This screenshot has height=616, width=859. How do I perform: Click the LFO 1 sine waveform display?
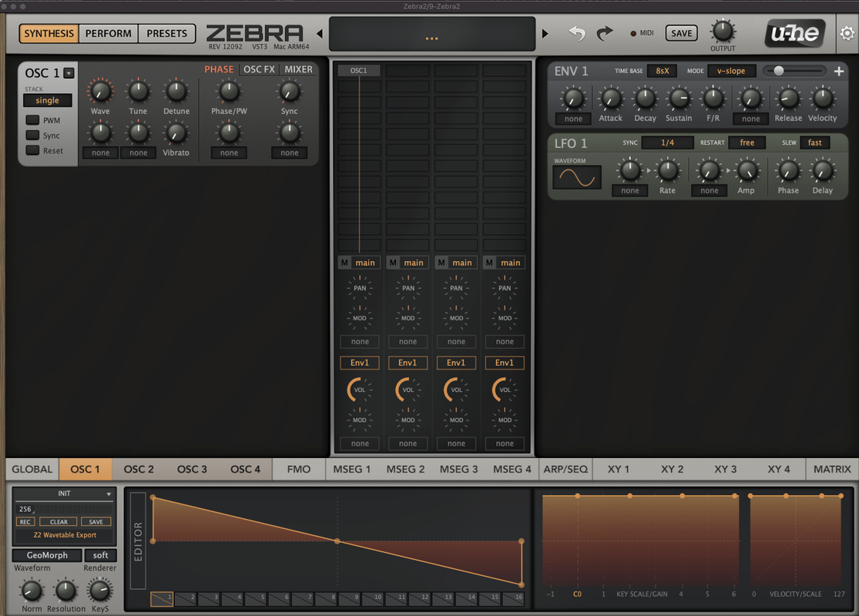577,177
